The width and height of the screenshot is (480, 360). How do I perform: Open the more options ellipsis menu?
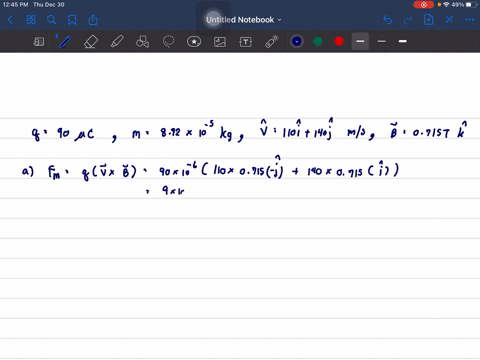point(470,20)
